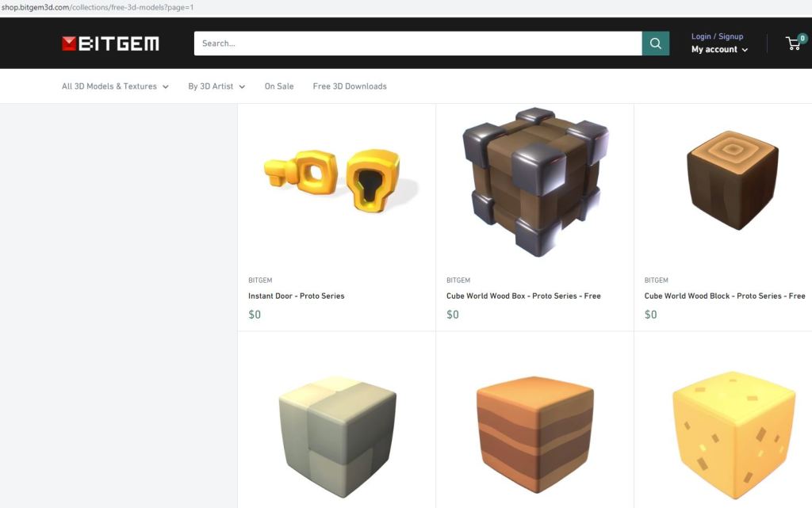The height and width of the screenshot is (508, 812).
Task: Click the Login link
Action: pyautogui.click(x=701, y=36)
